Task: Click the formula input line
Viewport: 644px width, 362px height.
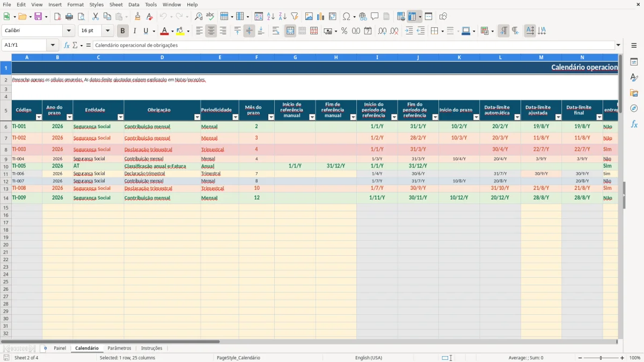Action: click(354, 45)
